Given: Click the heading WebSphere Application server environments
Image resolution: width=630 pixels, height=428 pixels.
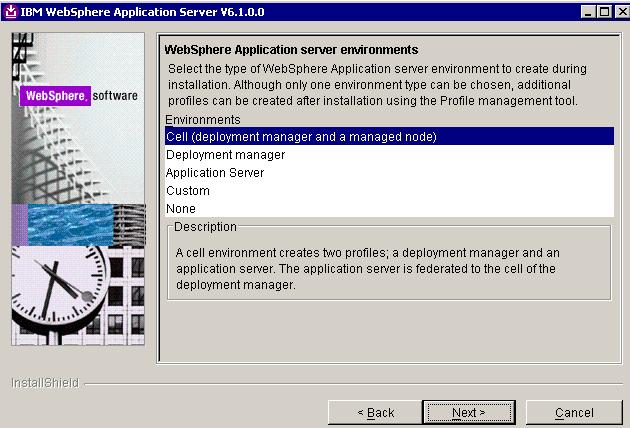Looking at the screenshot, I should 291,50.
